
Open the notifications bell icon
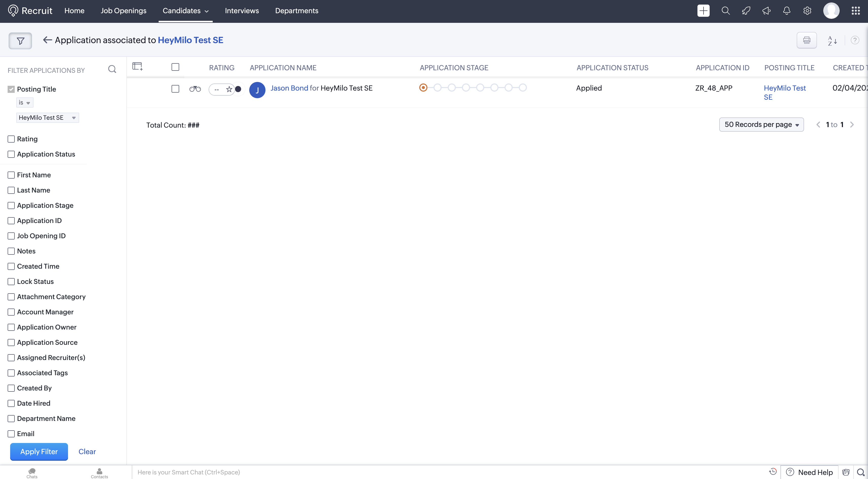click(787, 11)
